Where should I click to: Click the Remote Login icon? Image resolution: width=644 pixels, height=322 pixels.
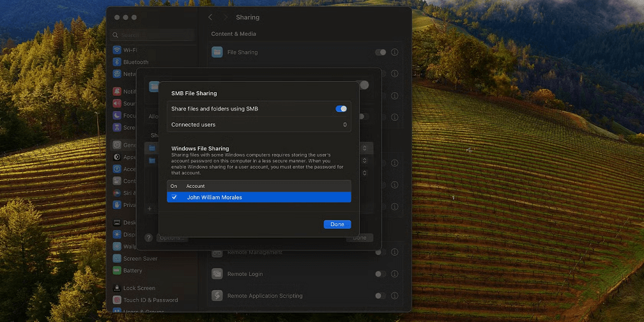(217, 274)
